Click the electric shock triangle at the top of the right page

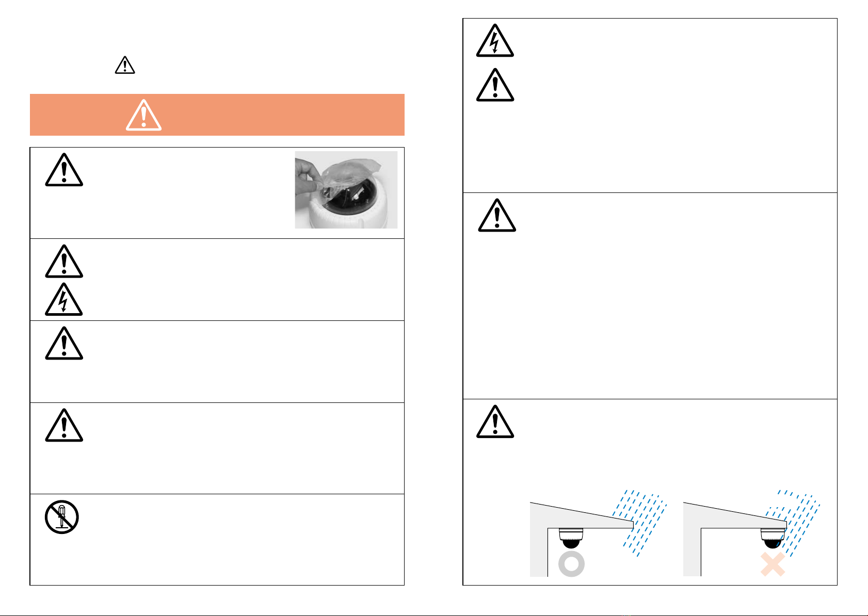(495, 40)
